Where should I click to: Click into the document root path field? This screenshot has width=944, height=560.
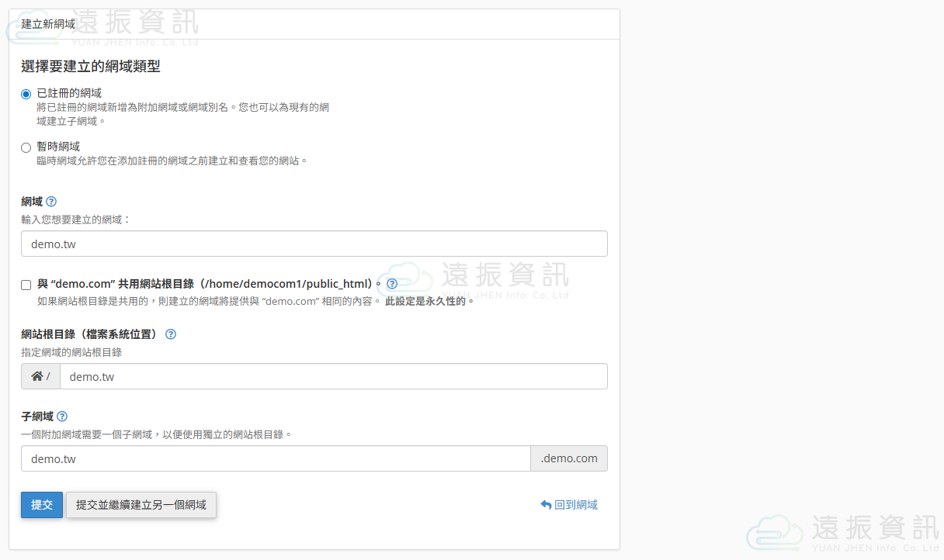[x=333, y=376]
